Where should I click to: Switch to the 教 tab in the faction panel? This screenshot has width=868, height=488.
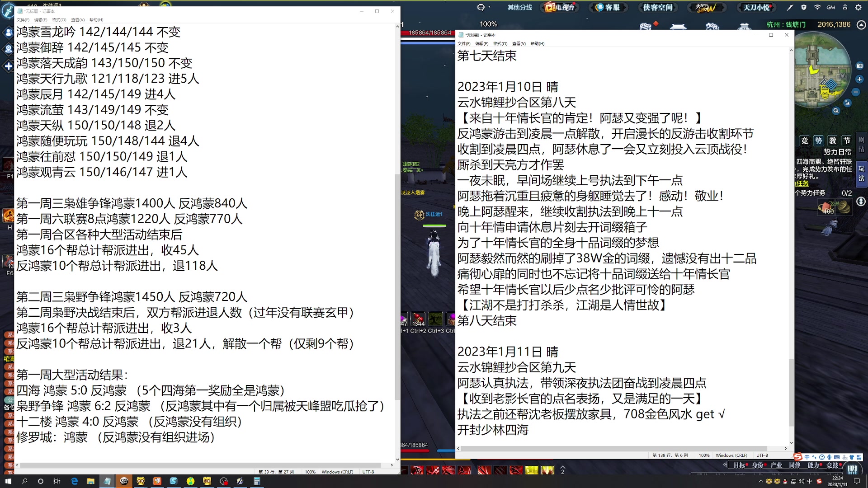(x=832, y=141)
